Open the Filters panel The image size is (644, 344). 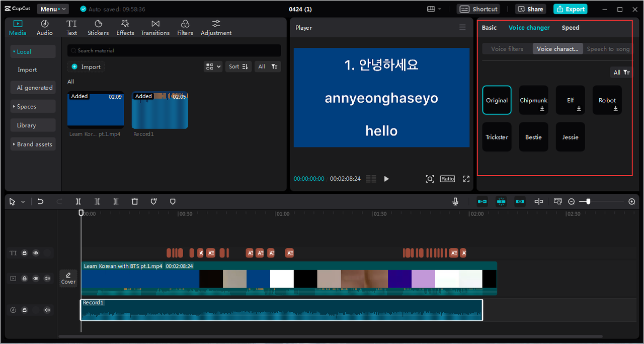[185, 28]
